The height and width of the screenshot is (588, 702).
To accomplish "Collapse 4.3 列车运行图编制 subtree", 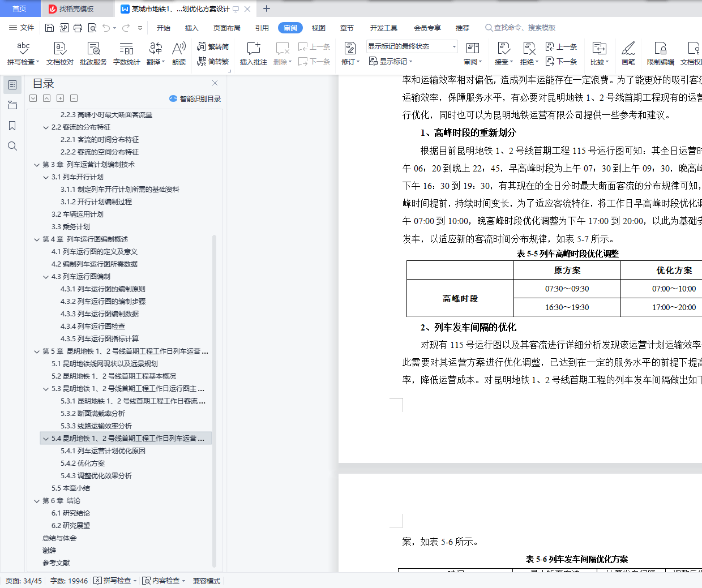I will [46, 277].
